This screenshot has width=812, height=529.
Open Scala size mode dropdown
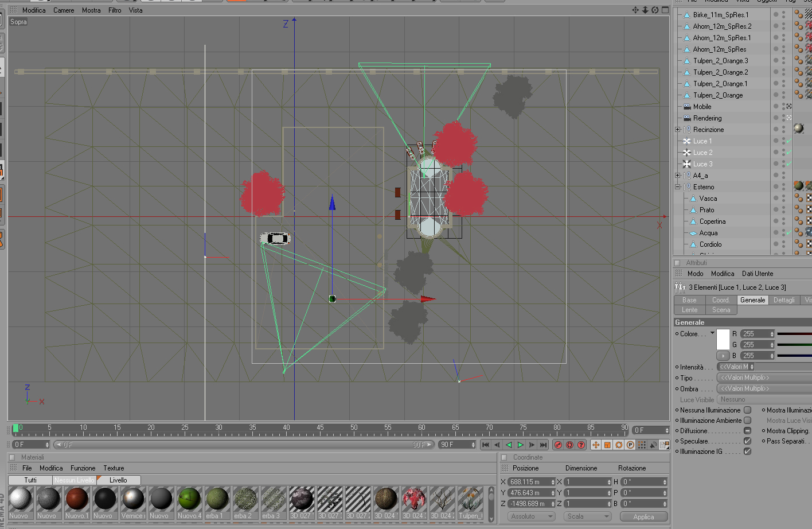pyautogui.click(x=587, y=516)
